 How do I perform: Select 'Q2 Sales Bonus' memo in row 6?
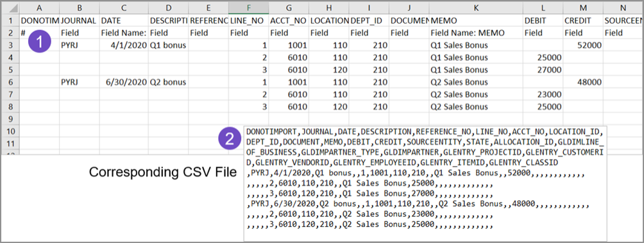(x=475, y=81)
